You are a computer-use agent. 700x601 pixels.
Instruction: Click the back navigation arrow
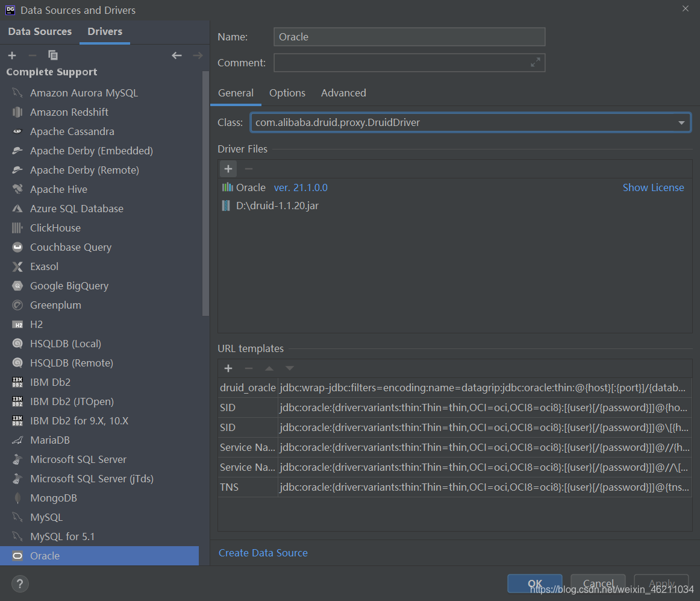tap(177, 55)
